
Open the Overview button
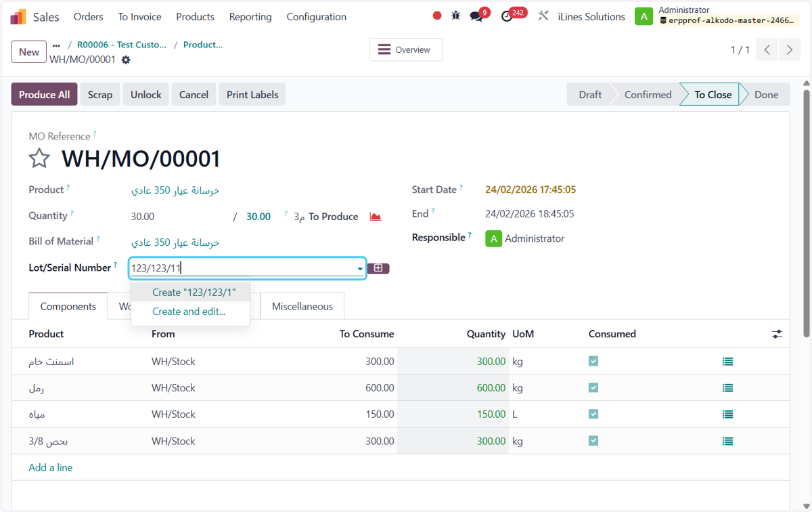click(x=406, y=49)
